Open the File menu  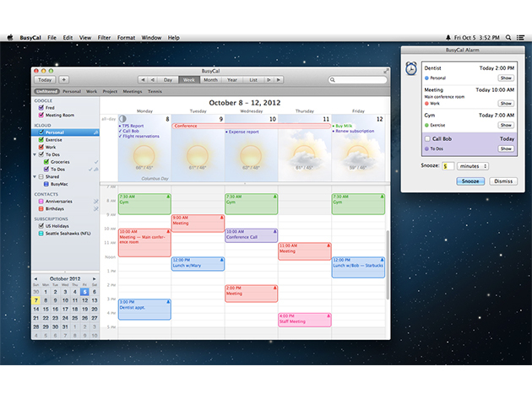coord(52,38)
